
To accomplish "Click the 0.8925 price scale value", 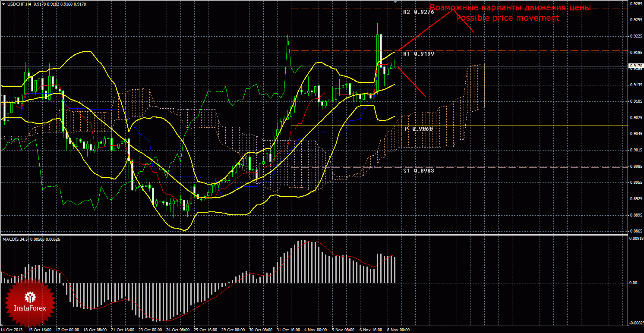I will (636, 199).
